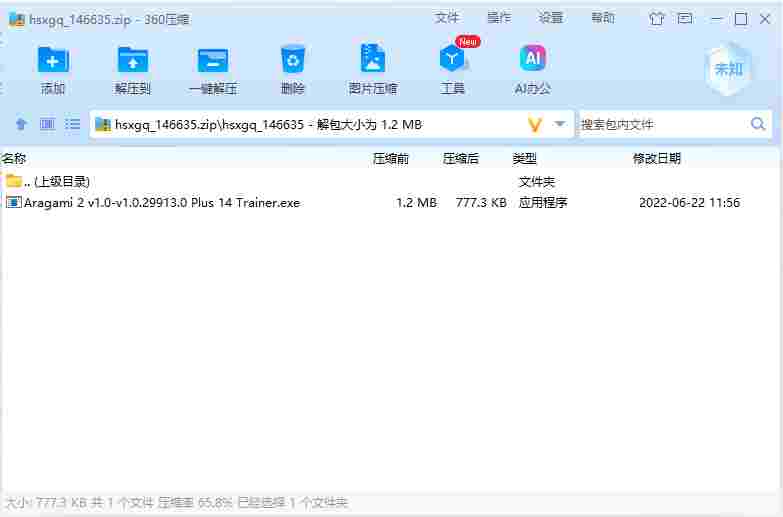Switch to list view mode
This screenshot has width=783, height=517.
pos(72,124)
